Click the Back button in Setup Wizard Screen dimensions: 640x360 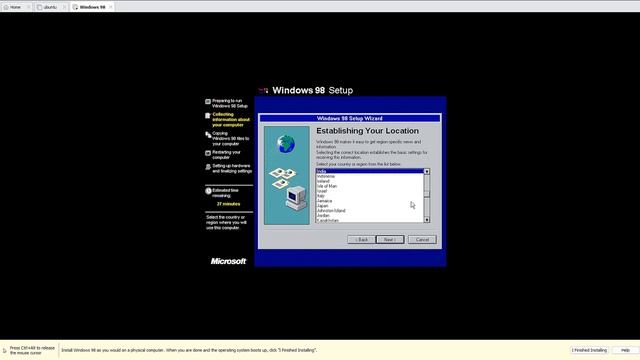(361, 240)
